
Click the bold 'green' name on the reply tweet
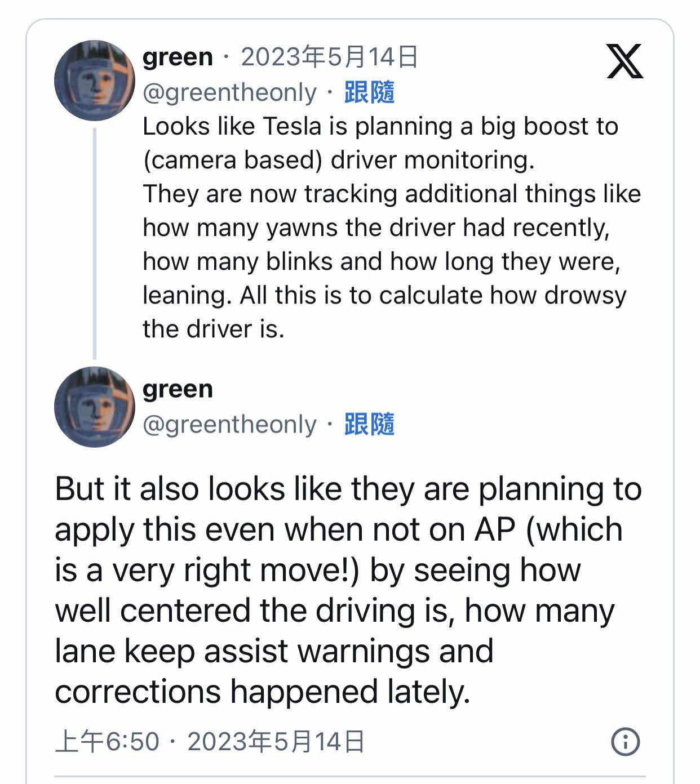click(178, 389)
